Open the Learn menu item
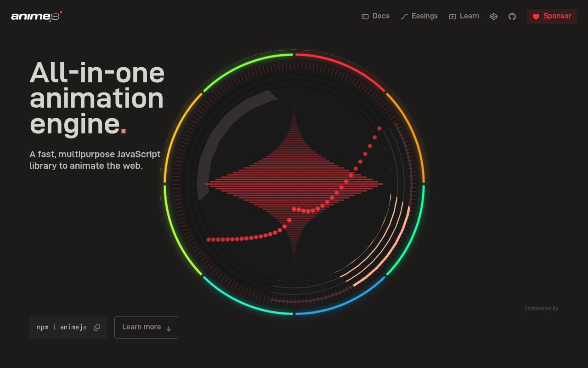This screenshot has height=368, width=588. [469, 16]
